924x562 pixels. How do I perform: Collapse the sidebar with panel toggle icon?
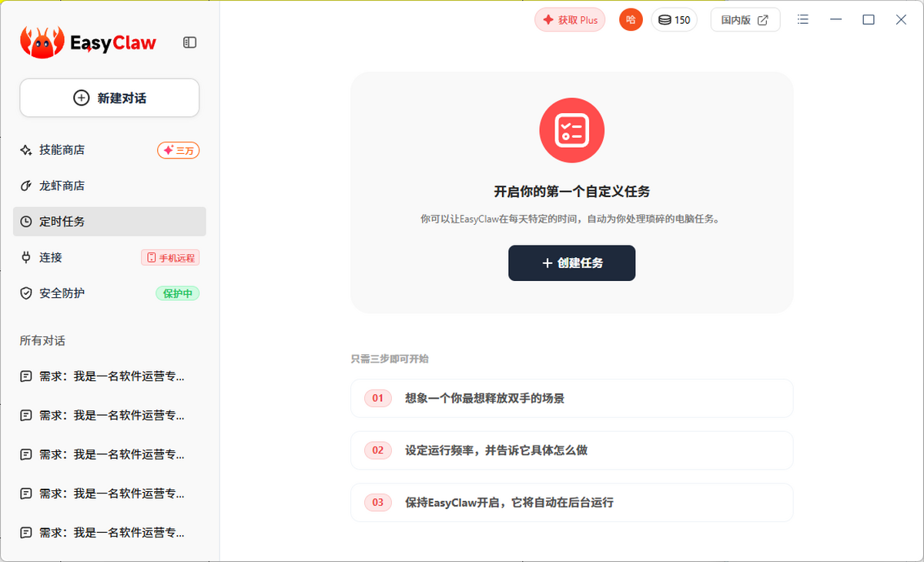pos(189,43)
